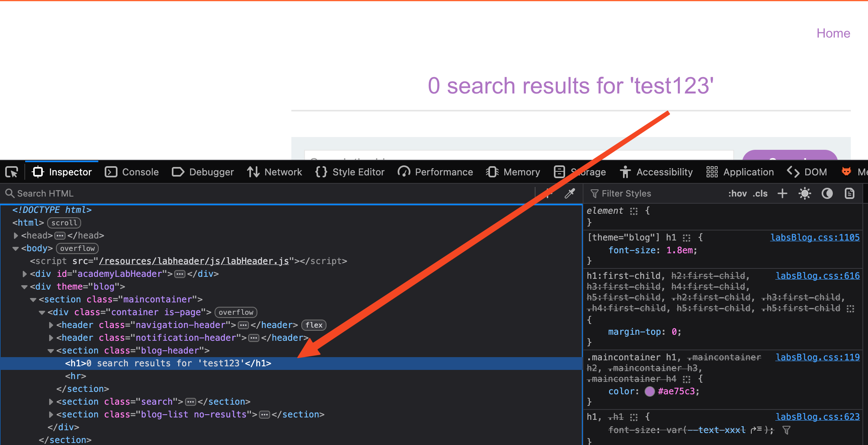Click the eyedropper color picker icon
Viewport: 868px width, 445px height.
[569, 193]
